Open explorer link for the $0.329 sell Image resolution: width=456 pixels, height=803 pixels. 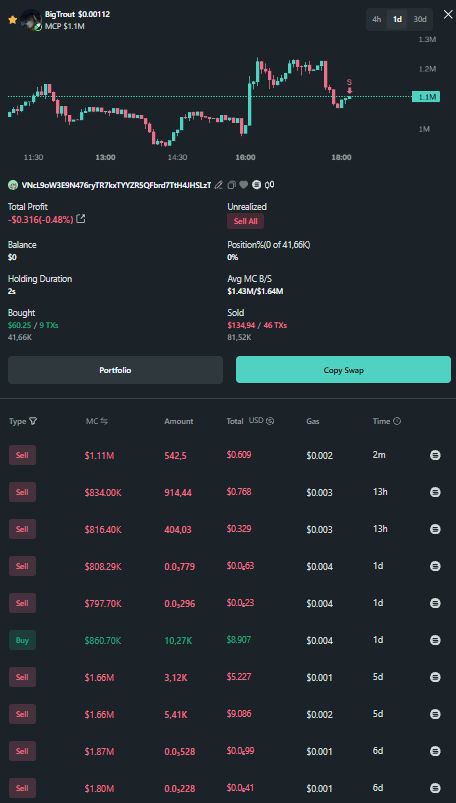click(435, 529)
